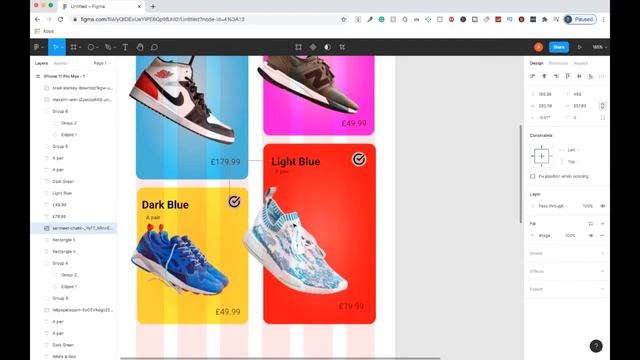Open the Distribute spacing options
Image resolution: width=640 pixels, height=360 pixels.
point(602,76)
